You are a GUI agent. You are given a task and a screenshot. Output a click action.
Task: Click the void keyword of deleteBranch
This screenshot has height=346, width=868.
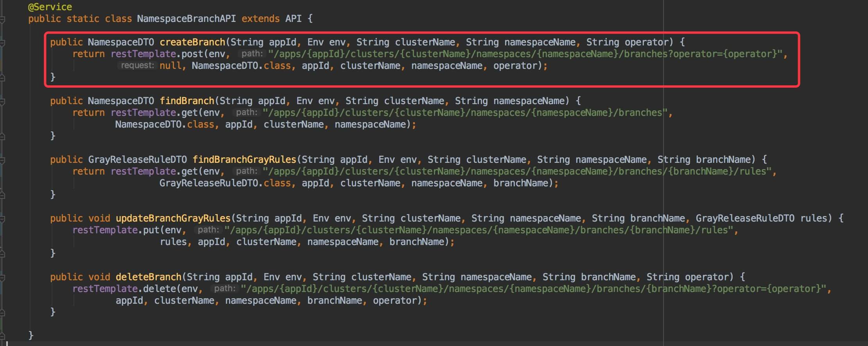click(99, 277)
